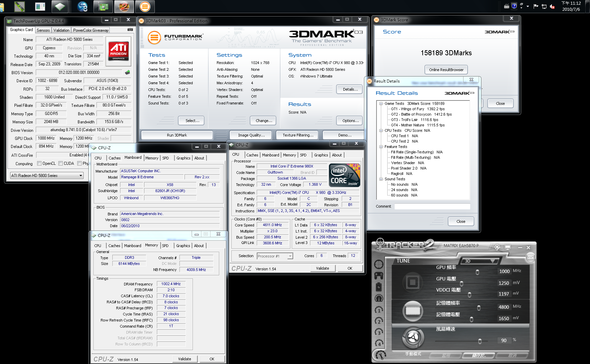The image size is (590, 364).
Task: Click the GPU-Z screenshot camera icon
Action: (x=130, y=30)
